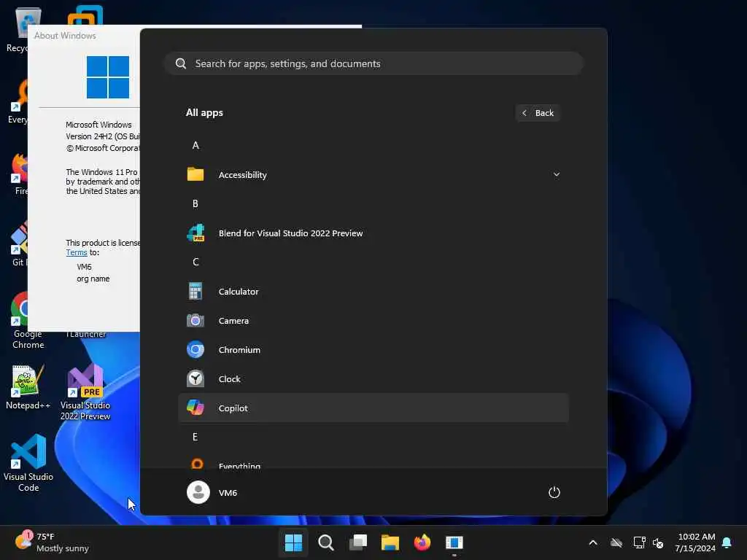Select the letter B section header
The image size is (747, 560).
pos(196,204)
